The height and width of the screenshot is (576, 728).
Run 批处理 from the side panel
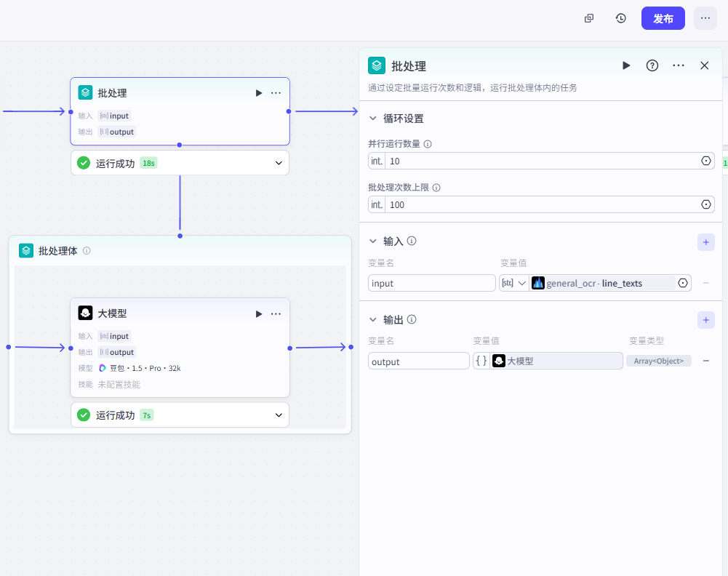pyautogui.click(x=626, y=65)
